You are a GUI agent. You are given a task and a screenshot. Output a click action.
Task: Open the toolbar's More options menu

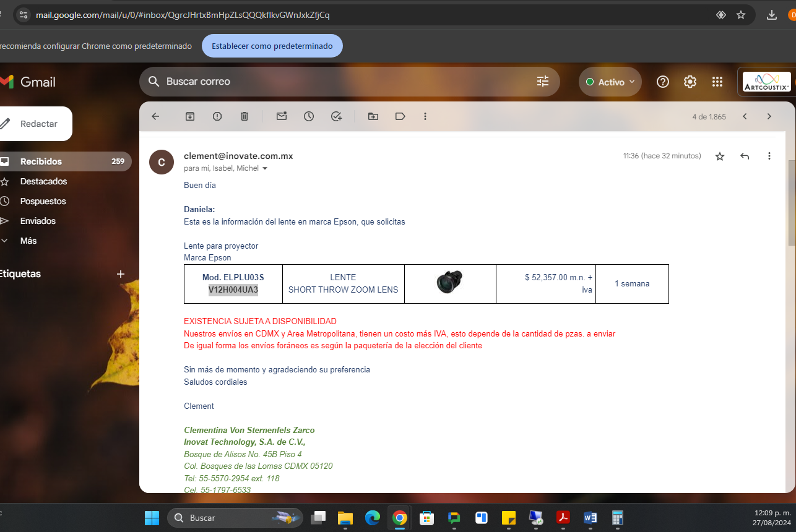[x=425, y=116]
